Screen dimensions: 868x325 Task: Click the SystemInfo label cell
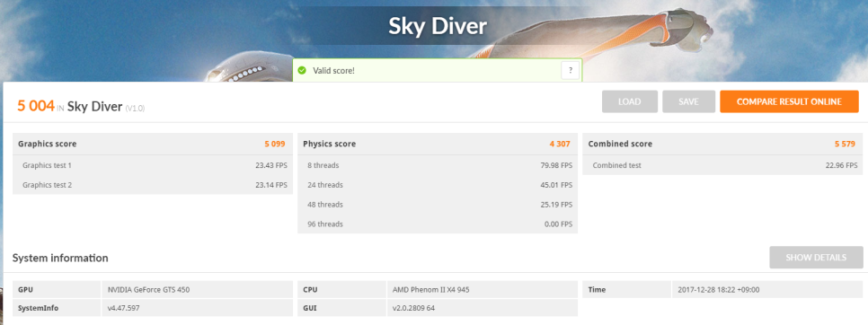click(x=57, y=308)
